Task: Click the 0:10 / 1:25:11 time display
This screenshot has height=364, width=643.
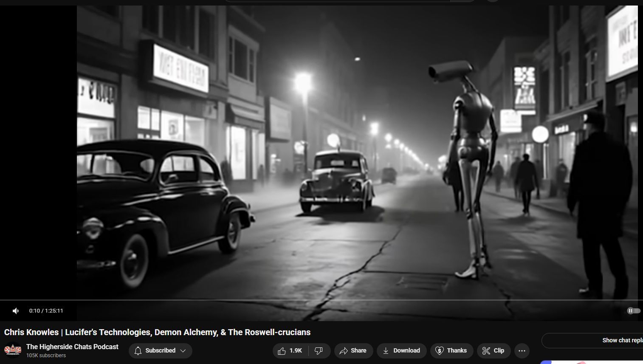Action: tap(46, 311)
